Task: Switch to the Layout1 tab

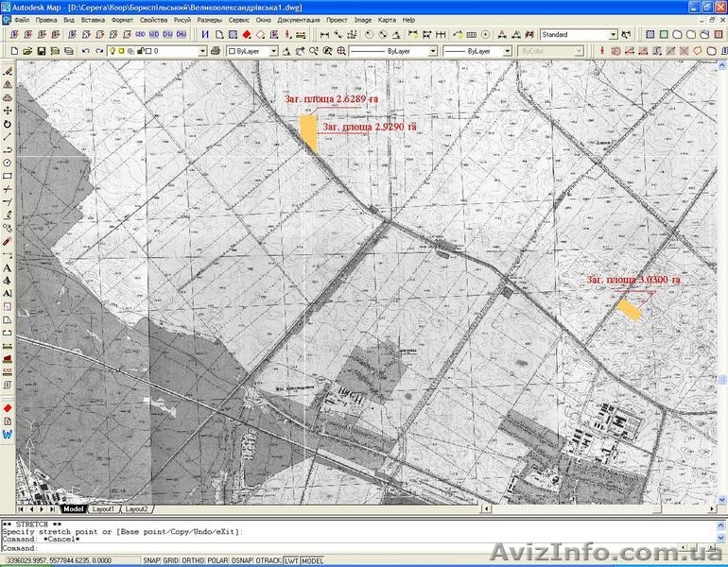Action: 103,508
